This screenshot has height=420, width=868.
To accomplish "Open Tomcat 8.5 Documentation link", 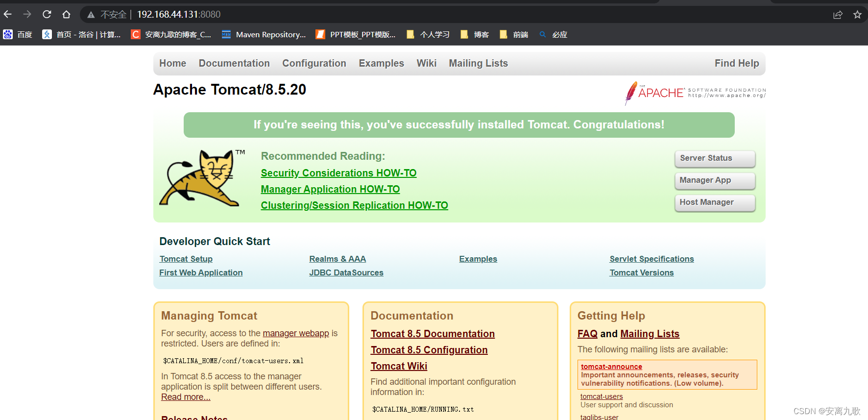I will [433, 334].
